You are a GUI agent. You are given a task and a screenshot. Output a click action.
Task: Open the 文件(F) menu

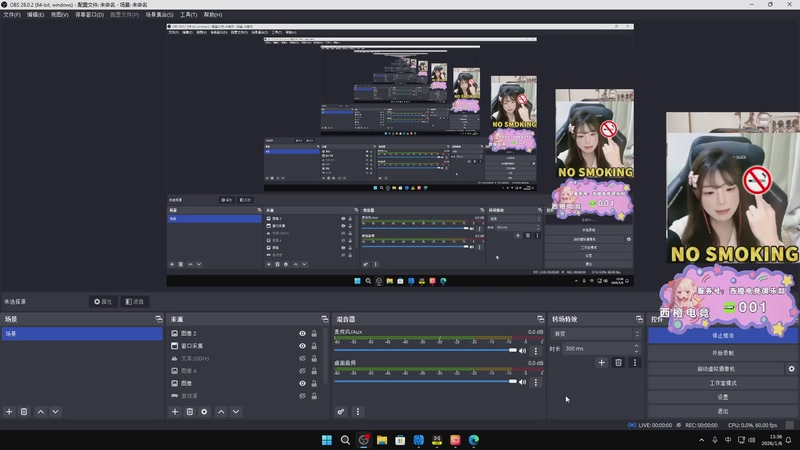click(12, 15)
